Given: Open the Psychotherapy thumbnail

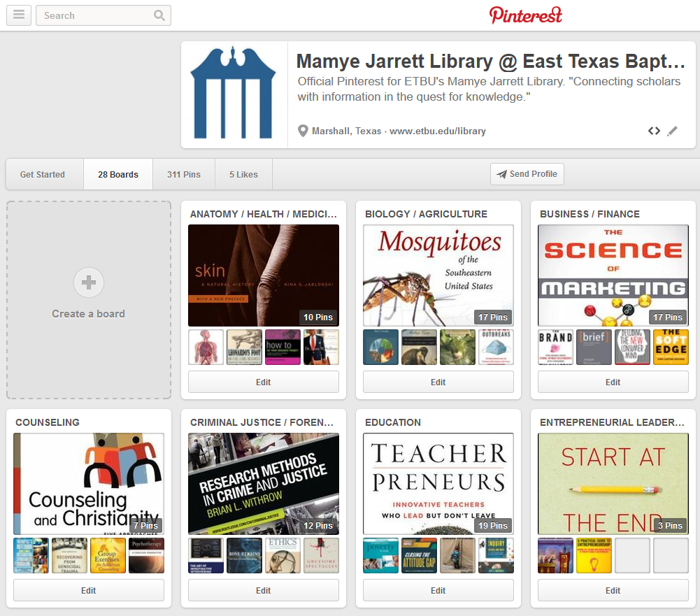Looking at the screenshot, I should [x=146, y=556].
